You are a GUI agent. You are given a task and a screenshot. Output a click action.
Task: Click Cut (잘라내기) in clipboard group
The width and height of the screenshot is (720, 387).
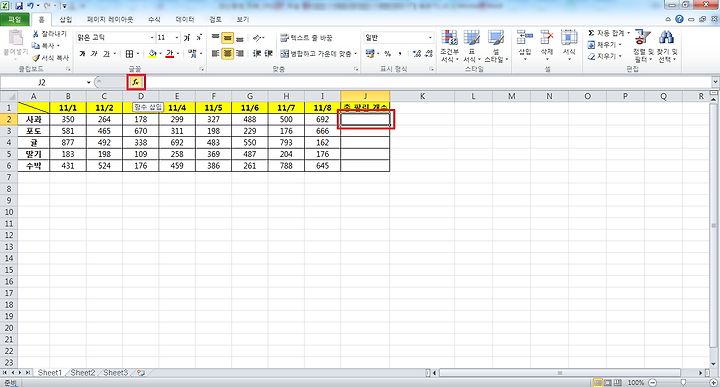point(50,34)
